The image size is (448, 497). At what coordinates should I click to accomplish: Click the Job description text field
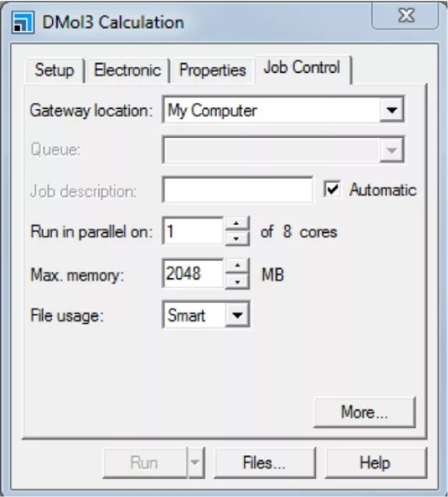click(x=238, y=191)
